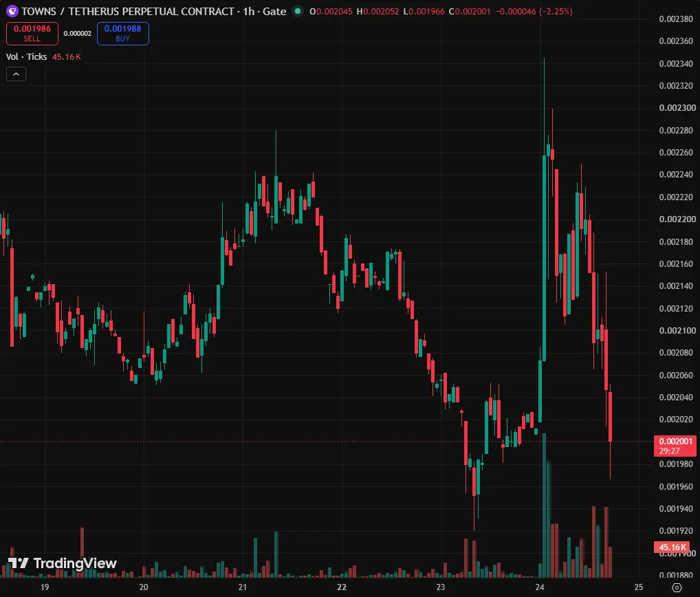Image resolution: width=700 pixels, height=597 pixels.
Task: Click date label 20 on the time axis
Action: [144, 587]
